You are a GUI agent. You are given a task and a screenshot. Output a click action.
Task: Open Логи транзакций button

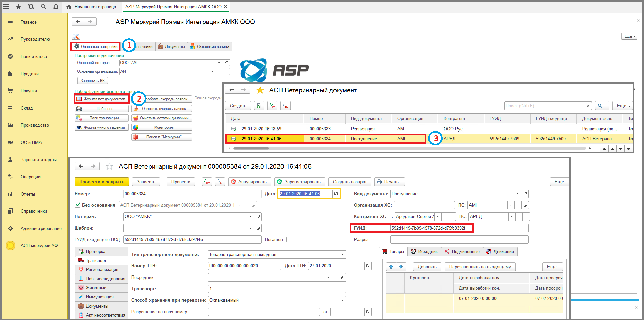point(101,118)
